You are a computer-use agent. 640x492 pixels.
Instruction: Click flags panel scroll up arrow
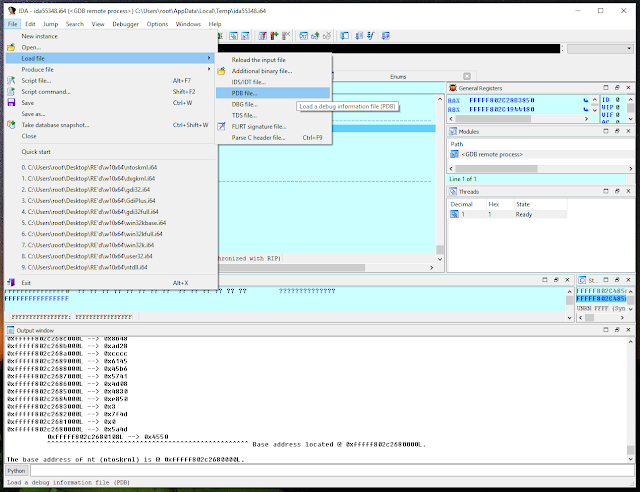[x=631, y=99]
